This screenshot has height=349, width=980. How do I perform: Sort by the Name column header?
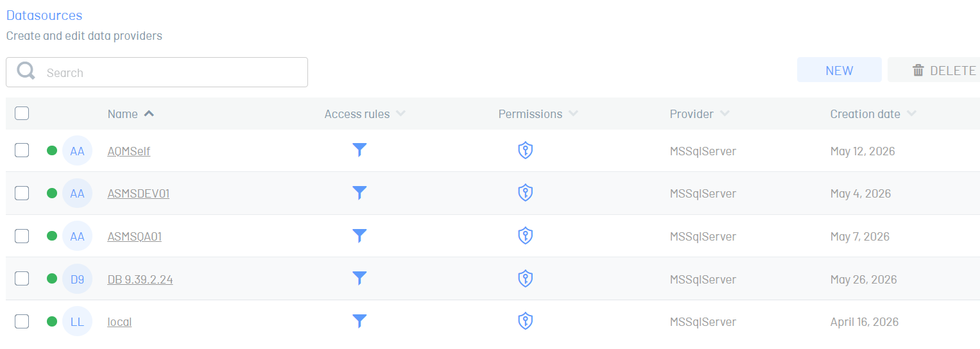[123, 114]
